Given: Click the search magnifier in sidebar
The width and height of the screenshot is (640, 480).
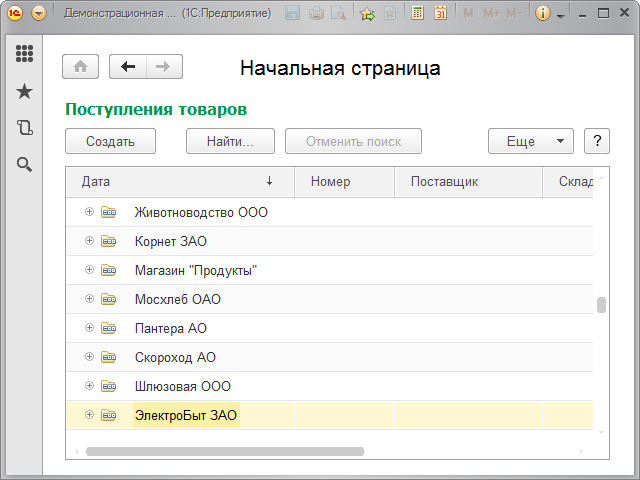Looking at the screenshot, I should pyautogui.click(x=25, y=165).
